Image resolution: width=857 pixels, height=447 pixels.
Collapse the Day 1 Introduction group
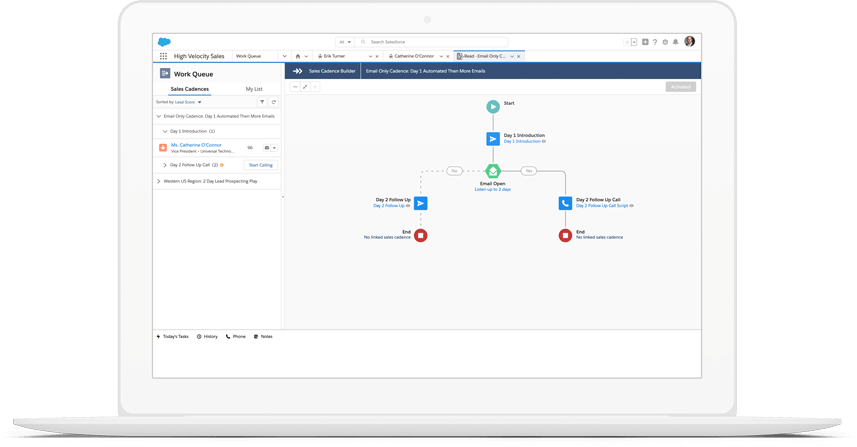(165, 132)
